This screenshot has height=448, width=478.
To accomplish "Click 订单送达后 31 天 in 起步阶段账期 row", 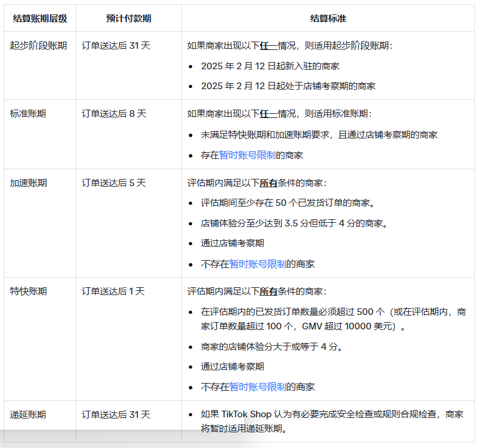I will click(x=116, y=46).
